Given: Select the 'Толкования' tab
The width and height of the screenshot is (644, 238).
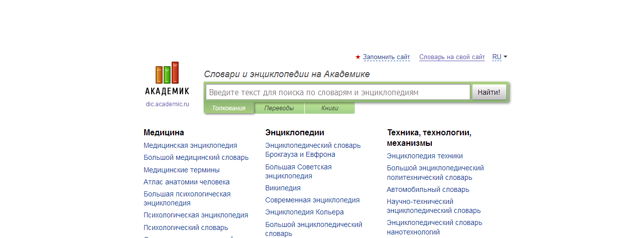Looking at the screenshot, I should pos(229,108).
